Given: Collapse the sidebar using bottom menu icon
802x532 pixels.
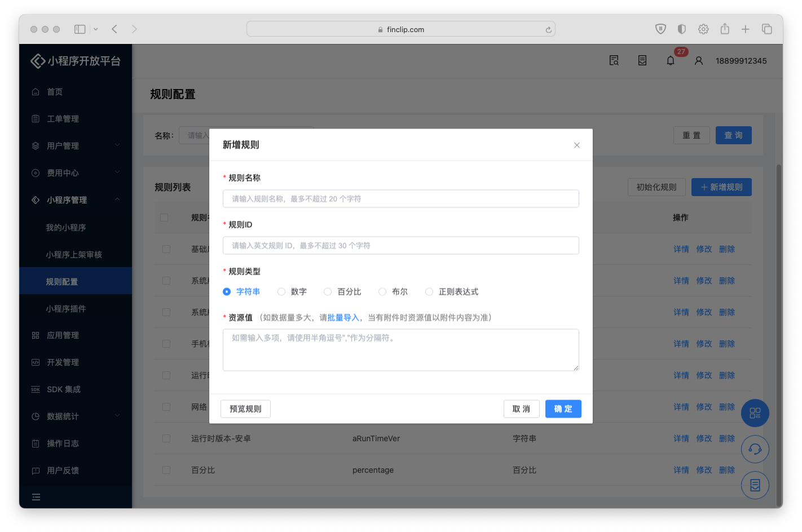Looking at the screenshot, I should click(x=36, y=497).
